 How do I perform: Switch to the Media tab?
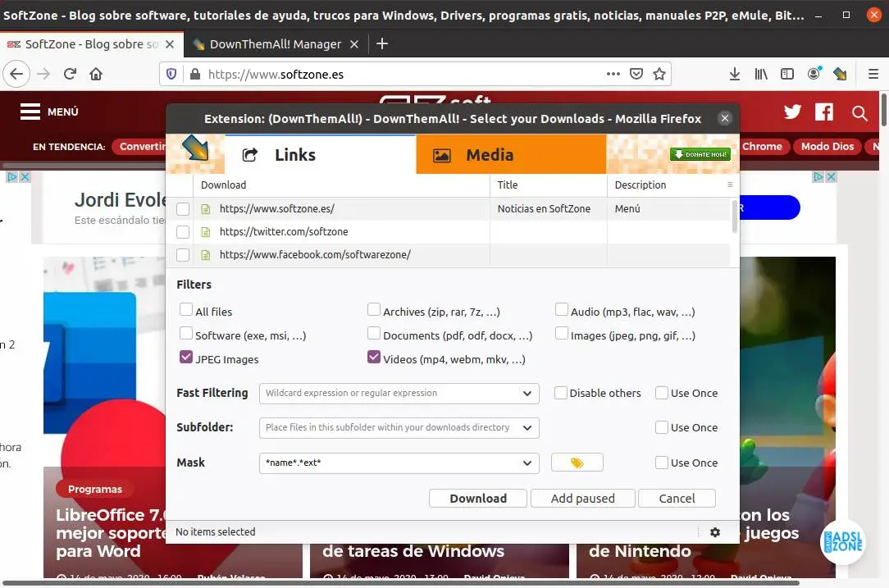pyautogui.click(x=511, y=155)
